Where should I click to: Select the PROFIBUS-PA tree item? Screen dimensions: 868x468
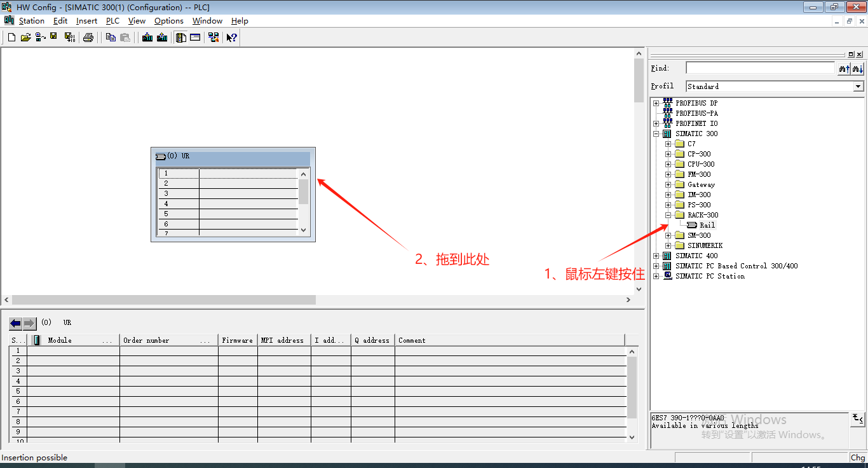696,113
